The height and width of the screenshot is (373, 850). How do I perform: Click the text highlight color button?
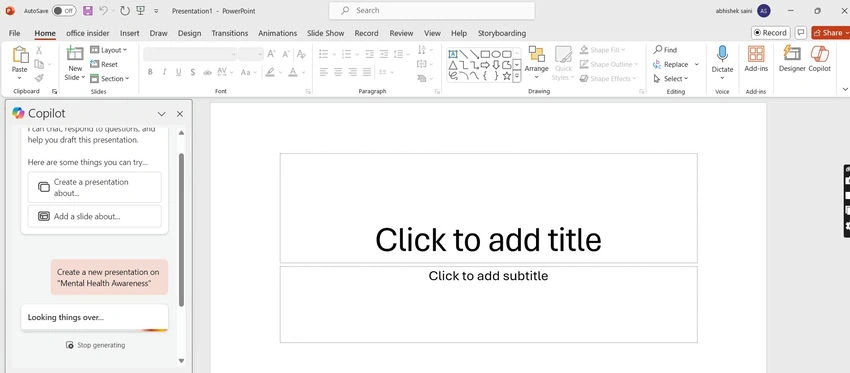point(269,72)
